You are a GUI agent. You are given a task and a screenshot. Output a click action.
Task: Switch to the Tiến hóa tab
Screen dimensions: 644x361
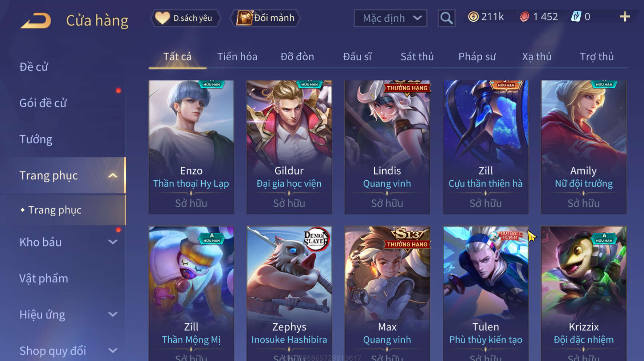coord(237,57)
